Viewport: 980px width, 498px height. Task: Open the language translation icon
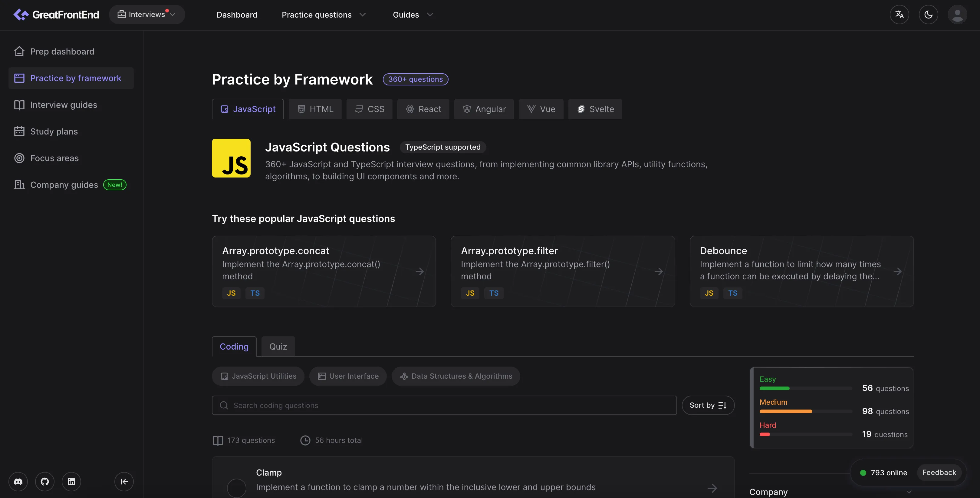click(x=899, y=15)
